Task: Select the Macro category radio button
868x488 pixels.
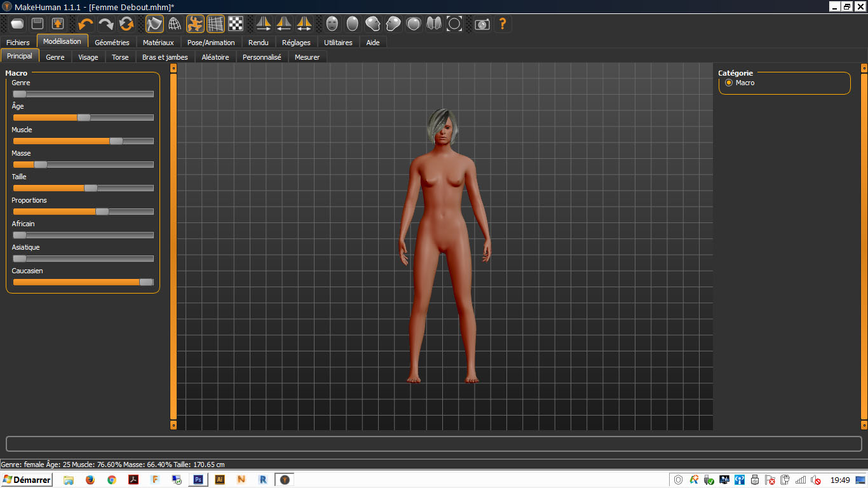Action: [729, 83]
